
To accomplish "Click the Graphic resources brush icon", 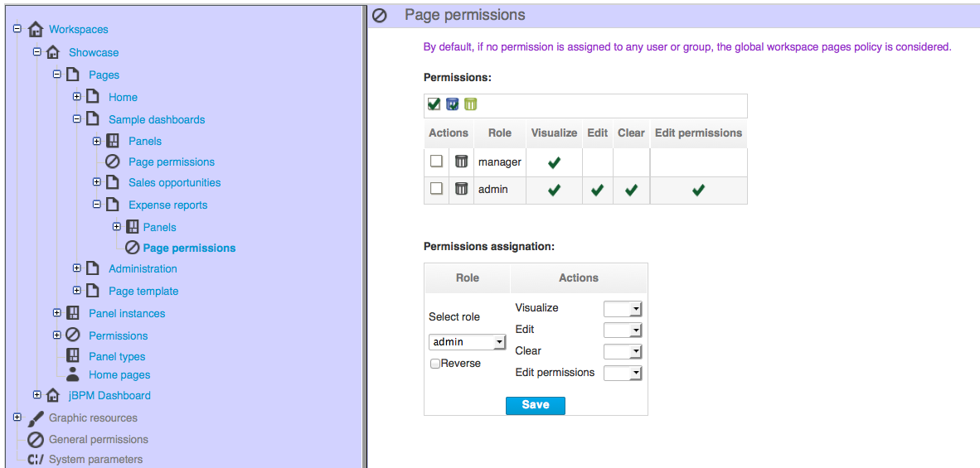I will 36,418.
